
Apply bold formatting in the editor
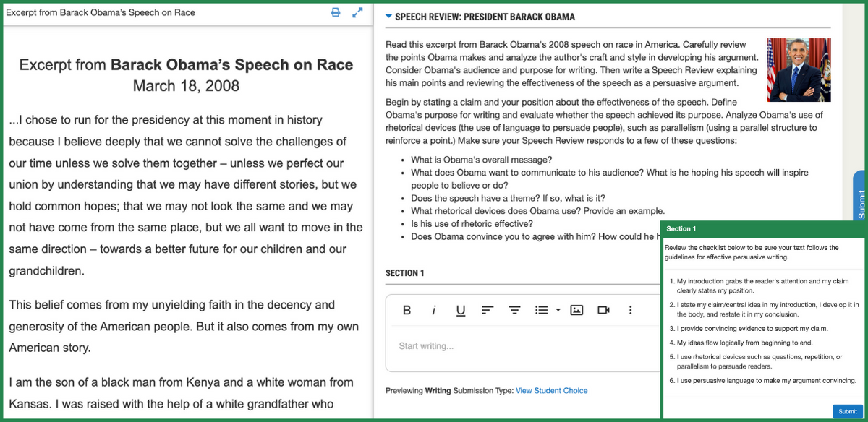pyautogui.click(x=407, y=310)
